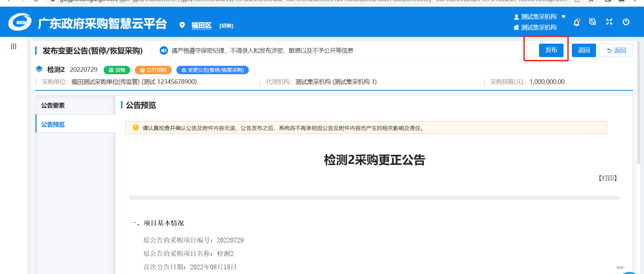Click the power logout icon
This screenshot has width=644, height=274.
tap(626, 22)
